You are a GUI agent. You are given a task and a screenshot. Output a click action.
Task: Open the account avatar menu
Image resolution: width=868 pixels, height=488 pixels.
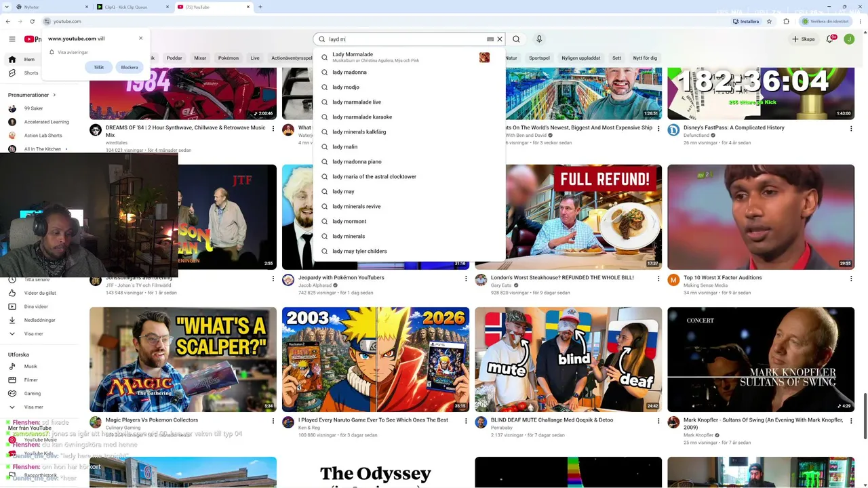pos(849,39)
